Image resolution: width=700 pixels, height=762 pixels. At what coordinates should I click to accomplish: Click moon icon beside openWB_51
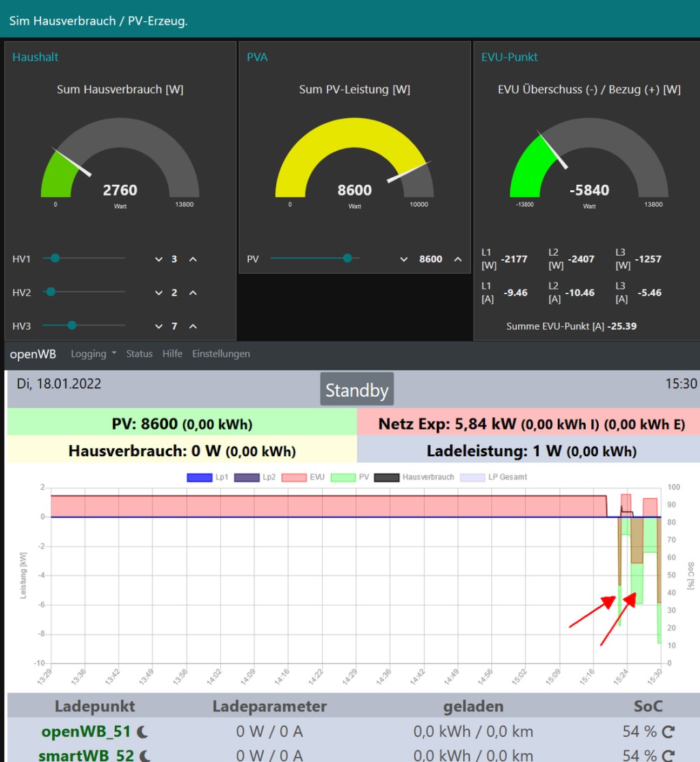click(x=142, y=732)
